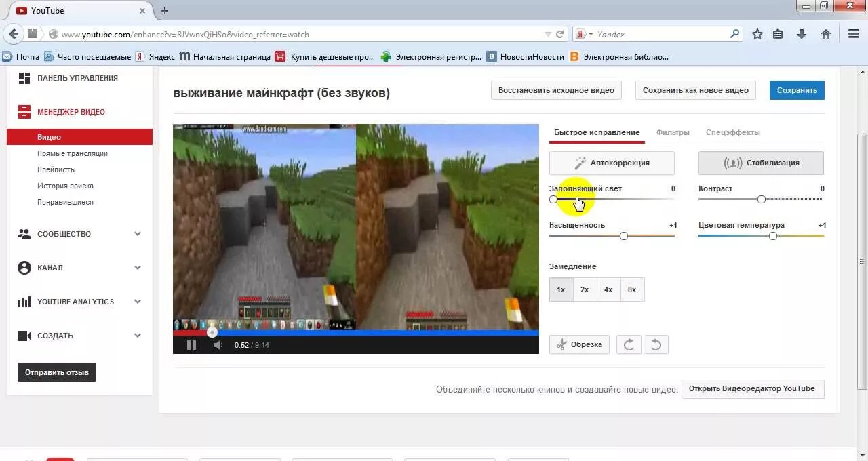Click Сохранить как новое видео

pyautogui.click(x=696, y=90)
